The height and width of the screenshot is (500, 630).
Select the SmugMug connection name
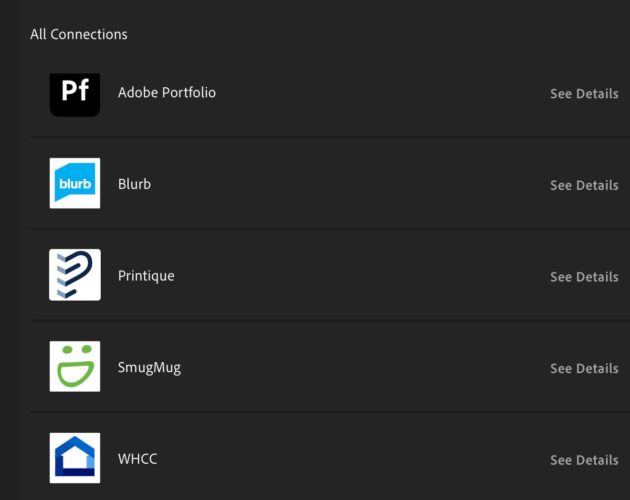click(x=149, y=368)
